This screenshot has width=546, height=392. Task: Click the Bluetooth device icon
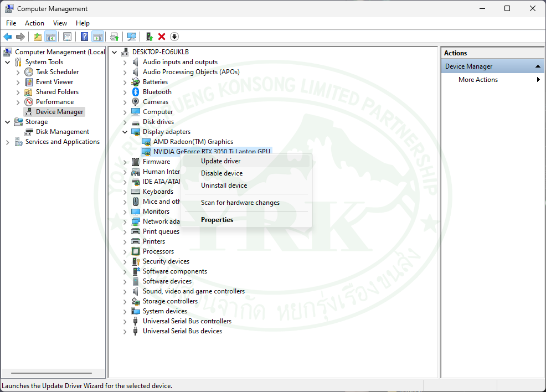point(136,92)
